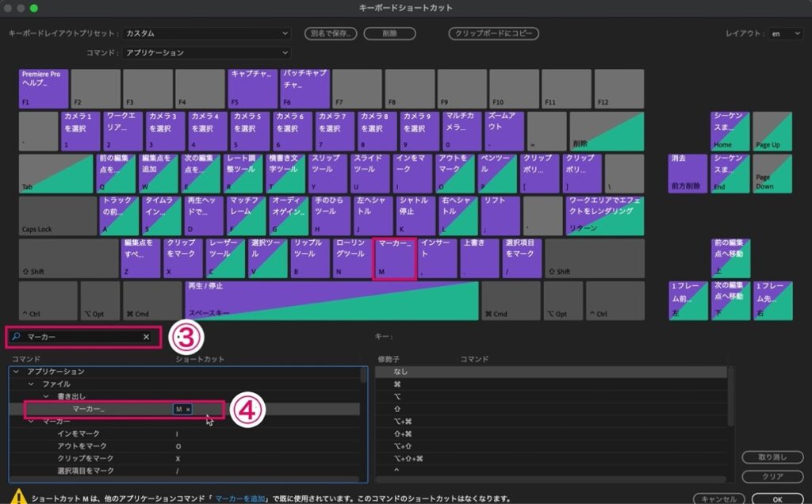Collapse the 書き出し tree node
Viewport: 812px width, 504px height.
tap(46, 396)
